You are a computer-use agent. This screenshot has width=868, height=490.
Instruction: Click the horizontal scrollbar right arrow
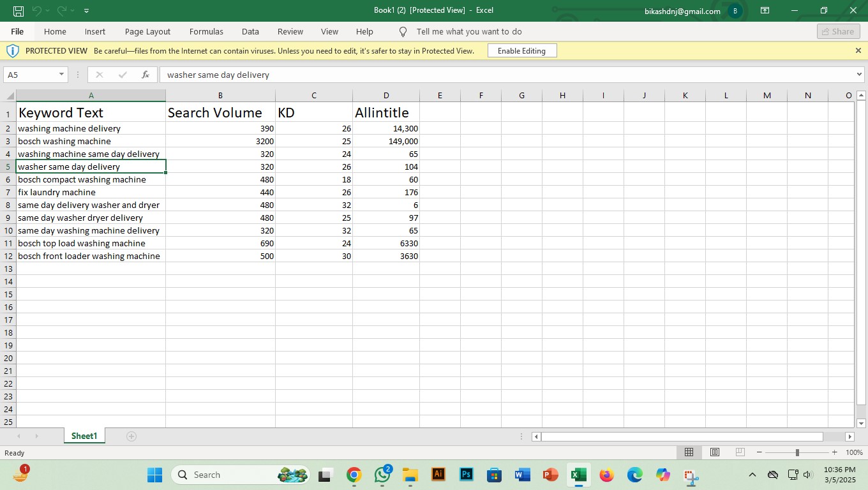click(x=849, y=436)
